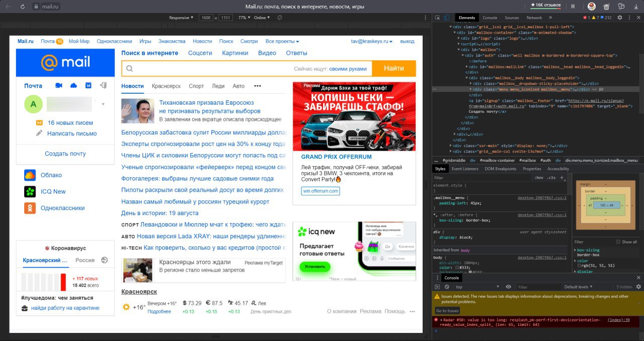Click the Одноклассники orange icon
The width and height of the screenshot is (644, 341).
30,208
